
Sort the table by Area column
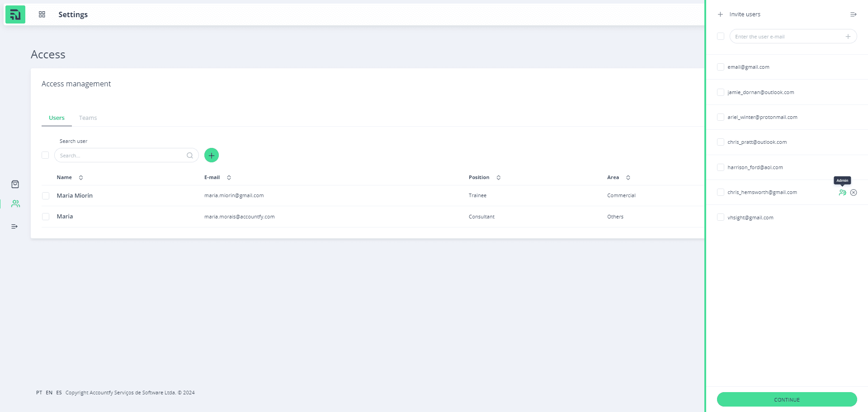(628, 178)
